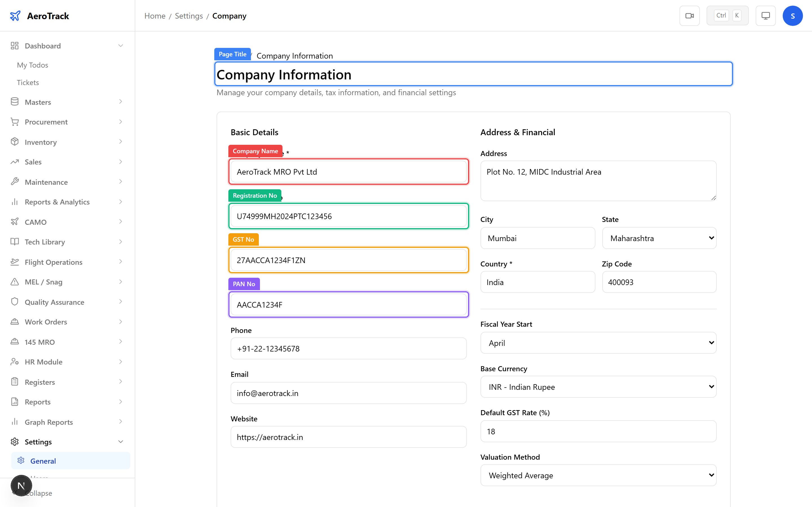Open CAMO via the airplane icon
Screen dimensions: 812x507
click(15, 221)
